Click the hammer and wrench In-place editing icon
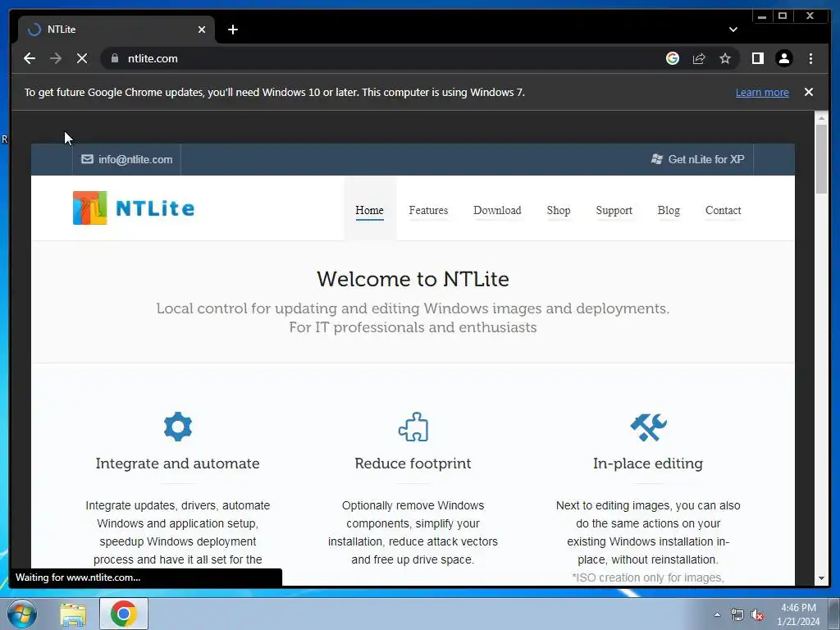Viewport: 840px width, 630px height. [x=648, y=427]
